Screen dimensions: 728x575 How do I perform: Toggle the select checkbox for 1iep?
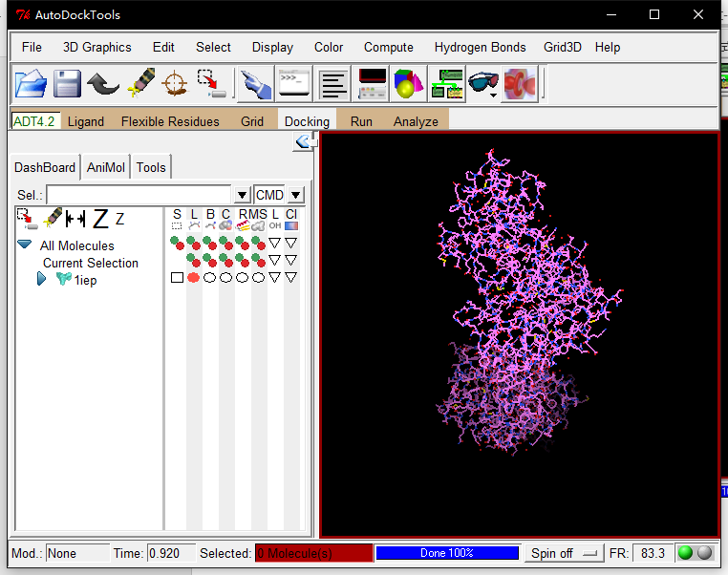coord(177,278)
